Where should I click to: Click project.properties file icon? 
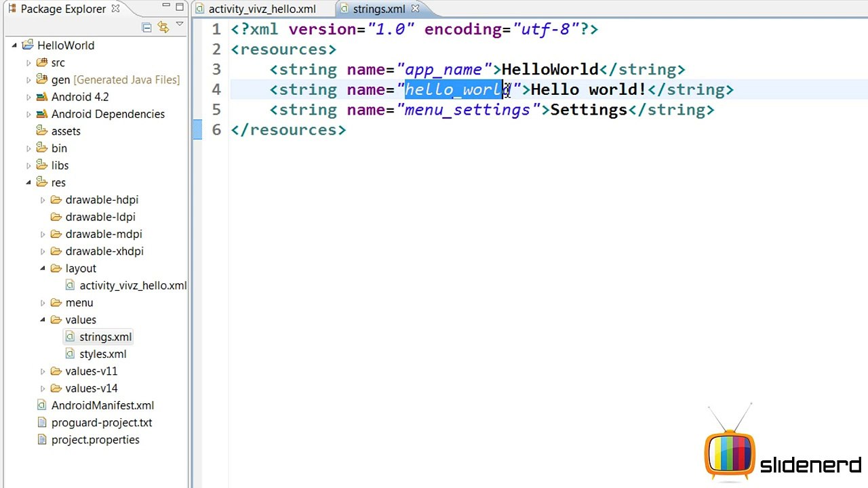click(41, 440)
